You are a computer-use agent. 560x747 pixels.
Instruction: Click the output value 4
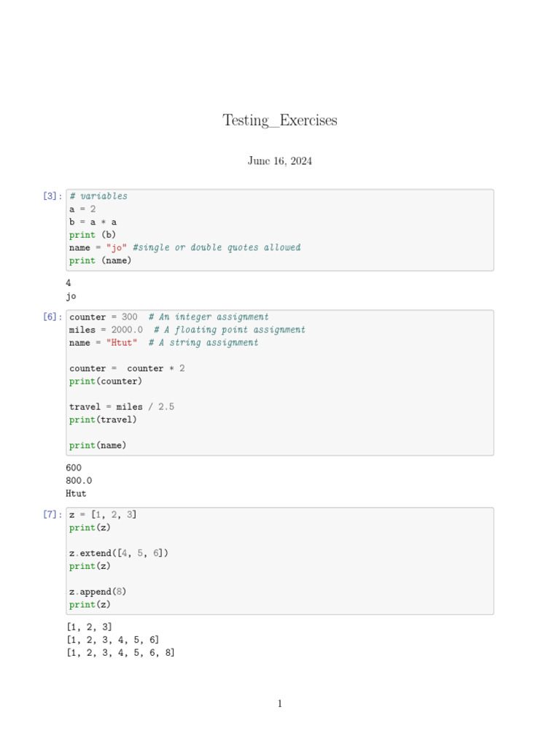69,283
